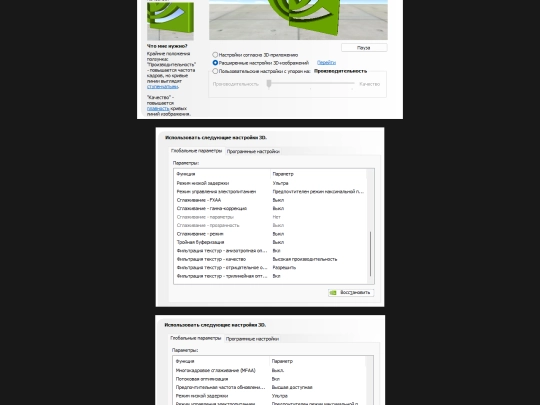Select the 'Сглаживание - FXAA' row

(x=270, y=200)
